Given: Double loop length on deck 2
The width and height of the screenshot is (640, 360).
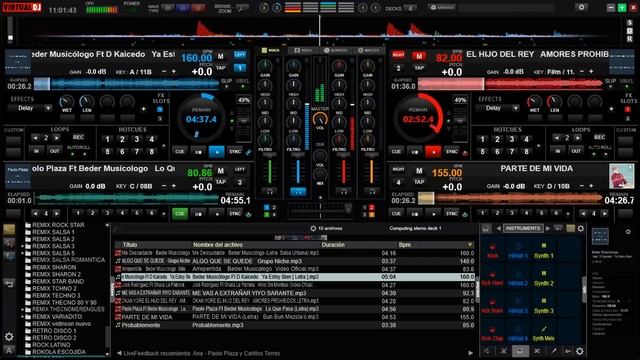Looking at the screenshot, I should coord(578,138).
